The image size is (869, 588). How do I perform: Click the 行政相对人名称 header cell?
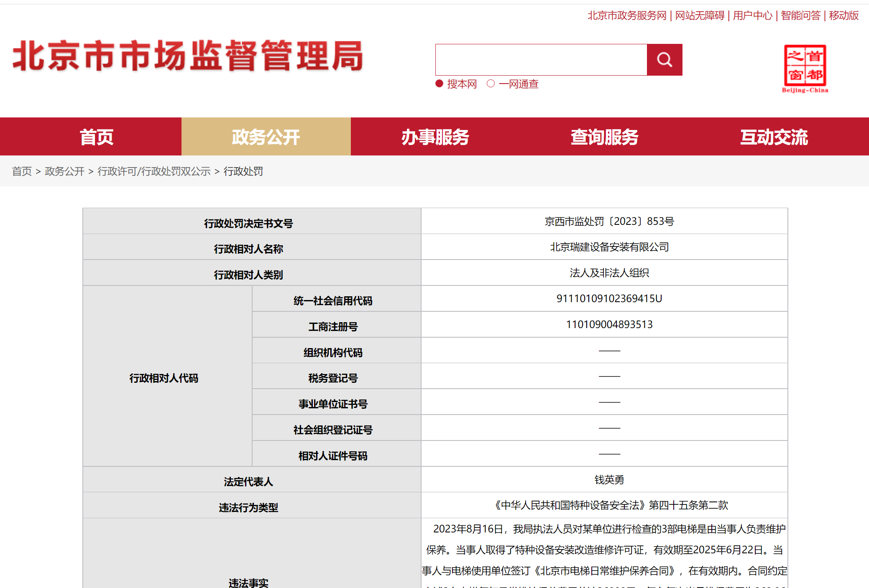coord(252,247)
